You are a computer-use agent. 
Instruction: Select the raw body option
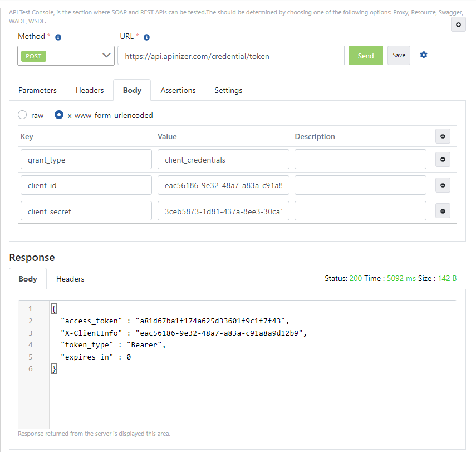coord(22,115)
